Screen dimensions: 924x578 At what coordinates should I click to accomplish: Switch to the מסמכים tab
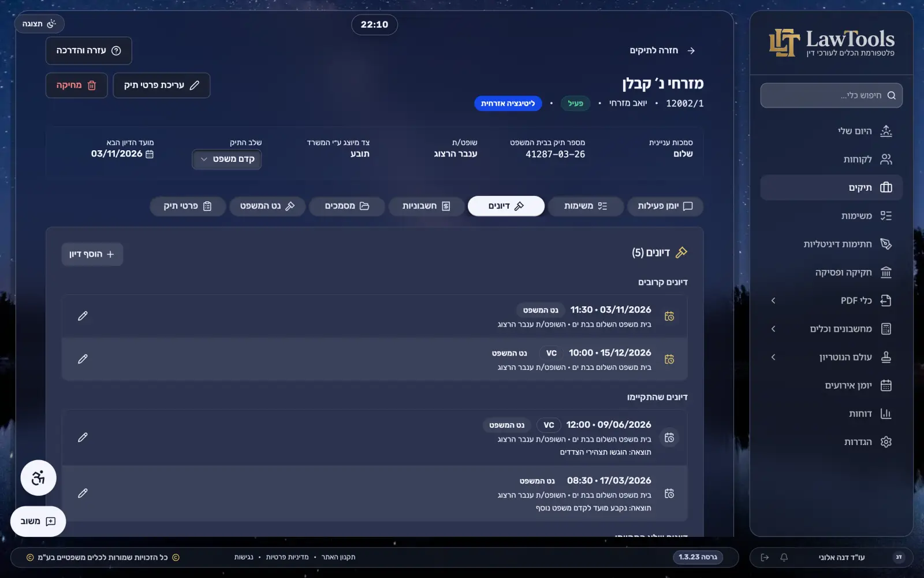[x=347, y=206]
